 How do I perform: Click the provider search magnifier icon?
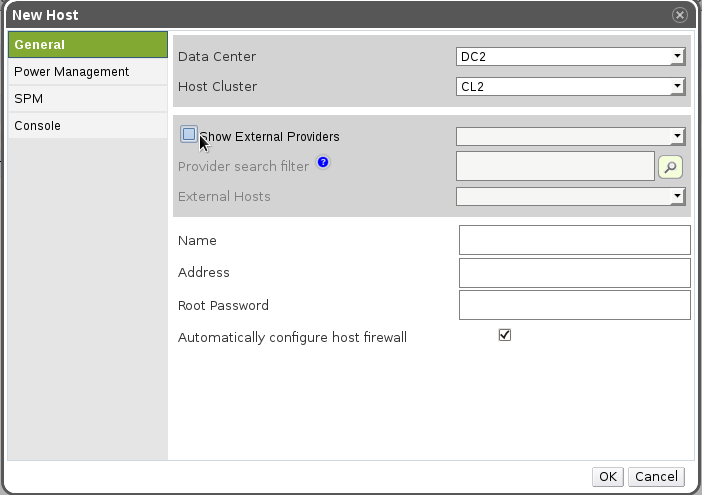[x=670, y=167]
